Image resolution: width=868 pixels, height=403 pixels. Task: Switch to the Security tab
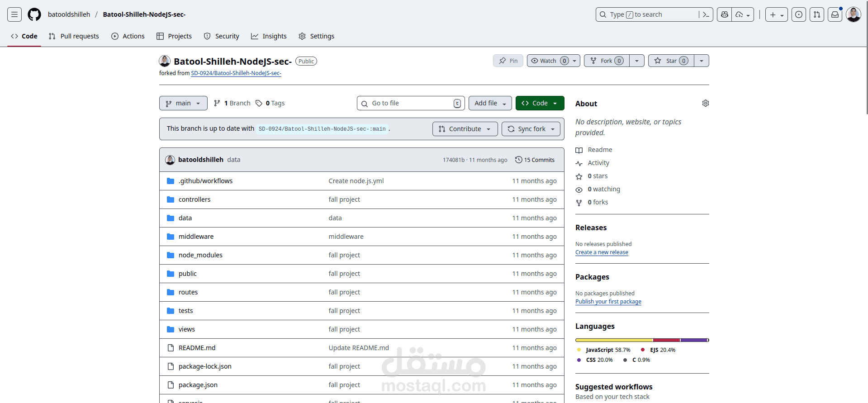click(222, 36)
